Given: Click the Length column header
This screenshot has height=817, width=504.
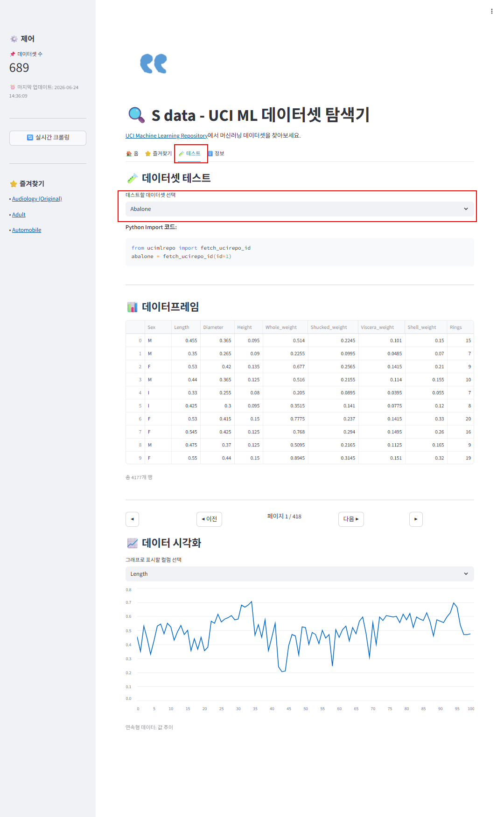Looking at the screenshot, I should (186, 327).
